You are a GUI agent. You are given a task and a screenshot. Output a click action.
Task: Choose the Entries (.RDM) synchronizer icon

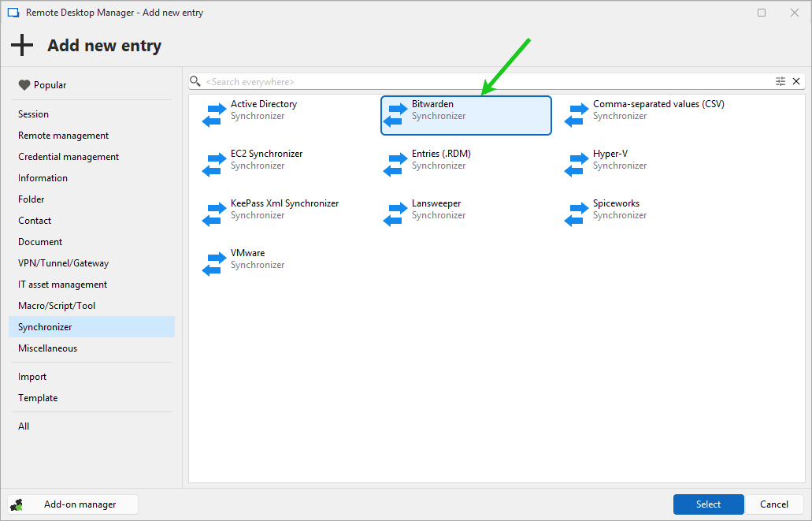tap(395, 164)
